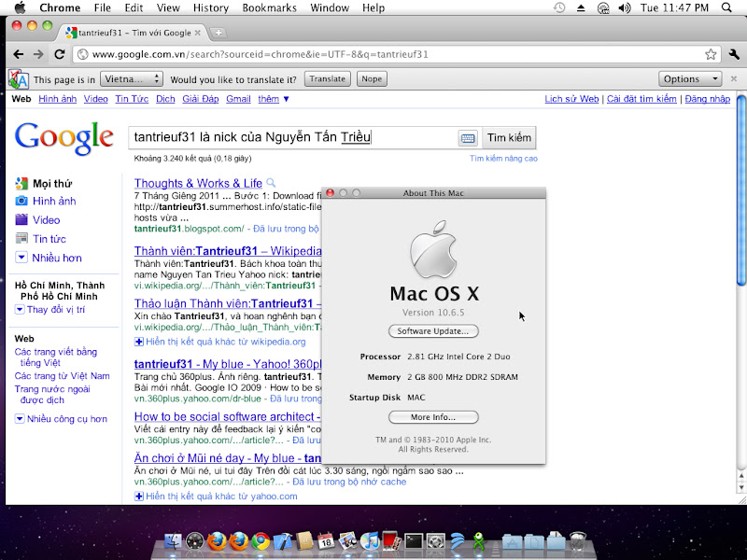Expand Hiển thị kết quả khác từ wikipedia.org
Image resolution: width=747 pixels, height=560 pixels.
220,342
